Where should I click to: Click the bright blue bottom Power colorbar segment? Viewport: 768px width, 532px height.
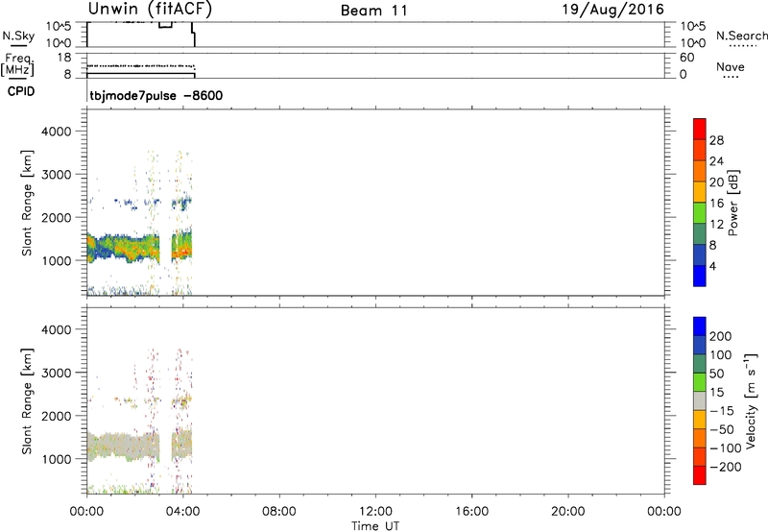[700, 276]
